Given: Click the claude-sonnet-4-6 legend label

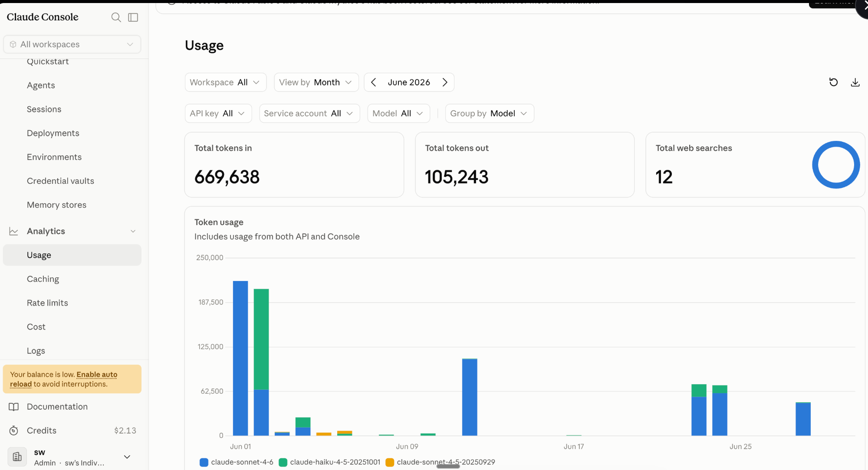Looking at the screenshot, I should [x=242, y=462].
